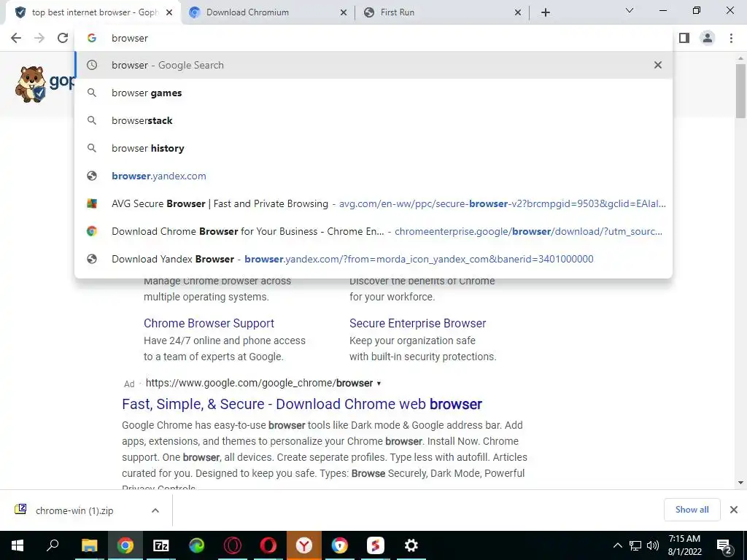Open the side panel icon

point(684,38)
